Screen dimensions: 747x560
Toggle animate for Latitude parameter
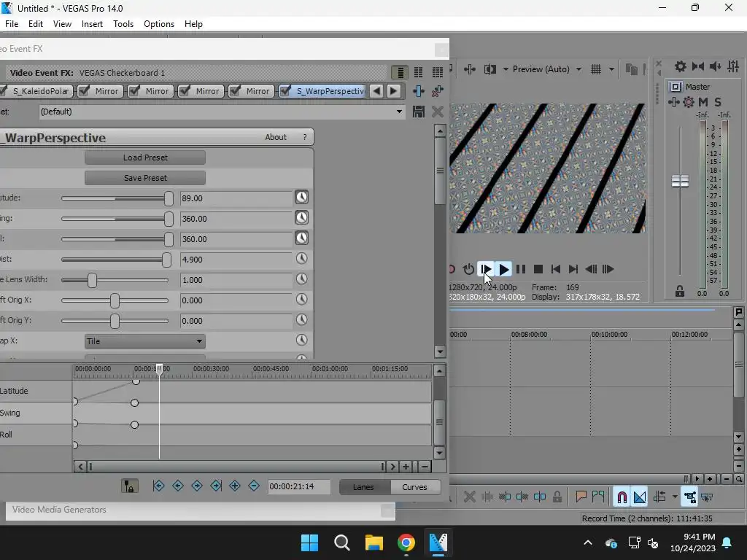point(301,197)
